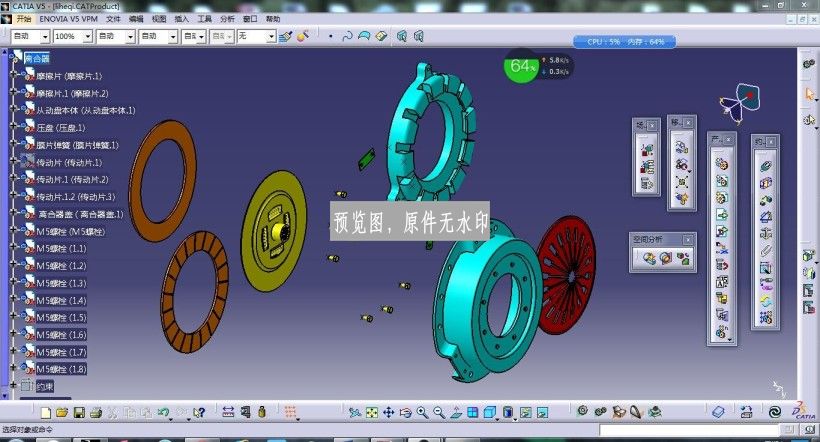Expand the 压盘 (压盘.1) tree node
820x442 pixels.
click(x=14, y=127)
